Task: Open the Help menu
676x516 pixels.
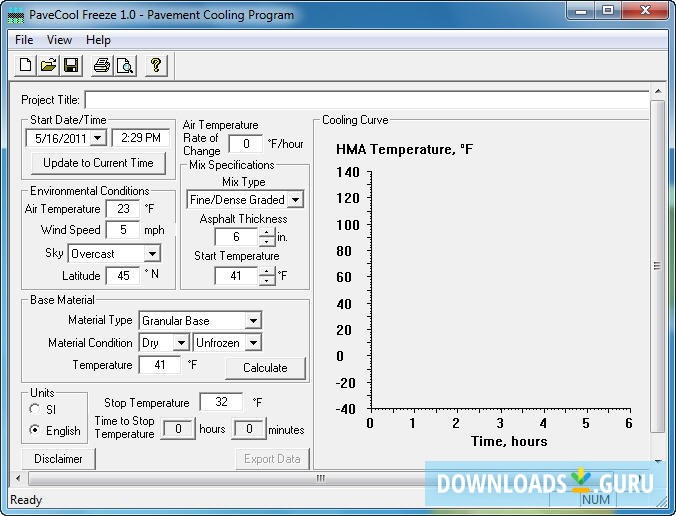Action: point(98,40)
